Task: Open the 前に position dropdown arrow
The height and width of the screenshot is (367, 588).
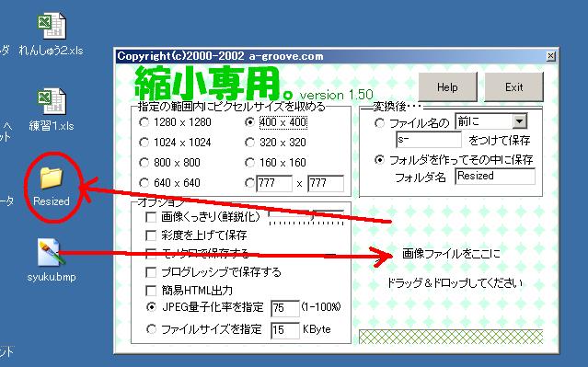Action: [x=519, y=121]
